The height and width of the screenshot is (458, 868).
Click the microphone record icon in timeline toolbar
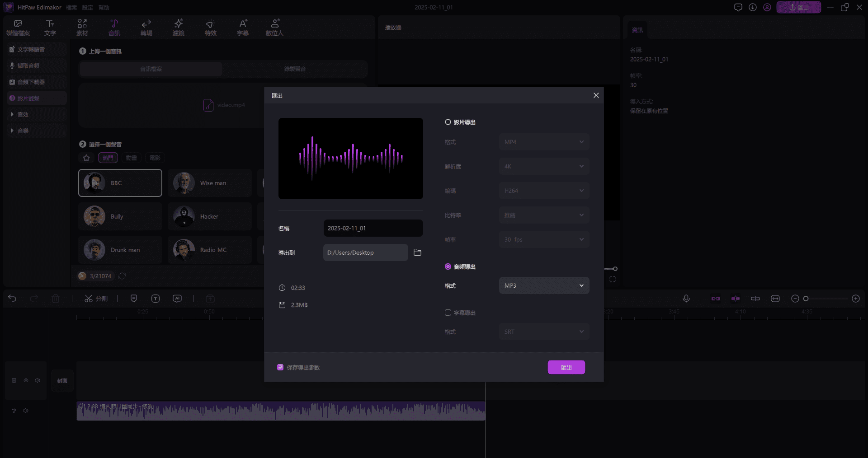(686, 299)
